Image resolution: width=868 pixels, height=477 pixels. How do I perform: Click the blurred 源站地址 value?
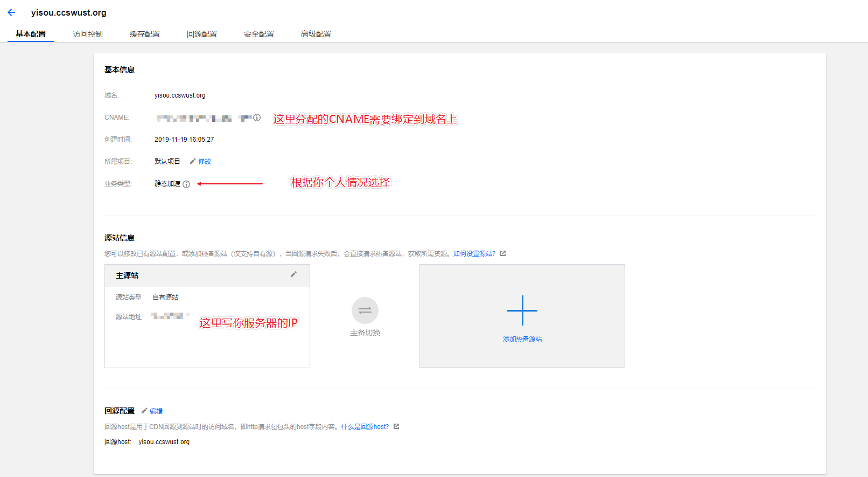[x=170, y=316]
